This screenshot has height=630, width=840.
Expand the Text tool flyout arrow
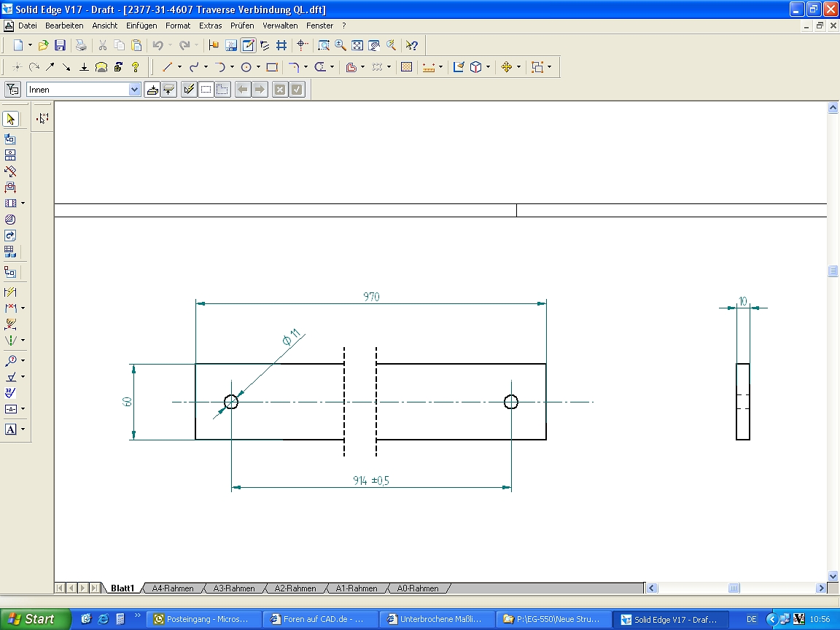point(23,429)
